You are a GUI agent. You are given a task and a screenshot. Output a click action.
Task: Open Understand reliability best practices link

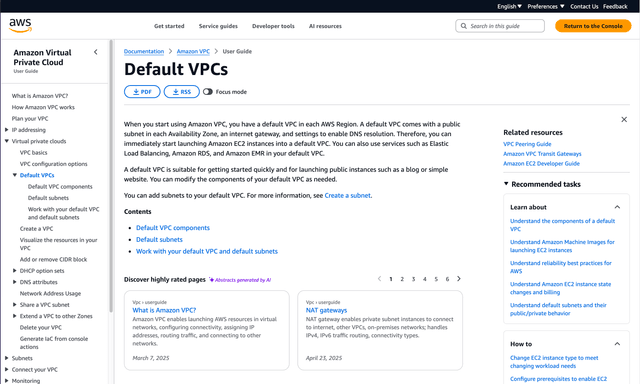pos(560,267)
